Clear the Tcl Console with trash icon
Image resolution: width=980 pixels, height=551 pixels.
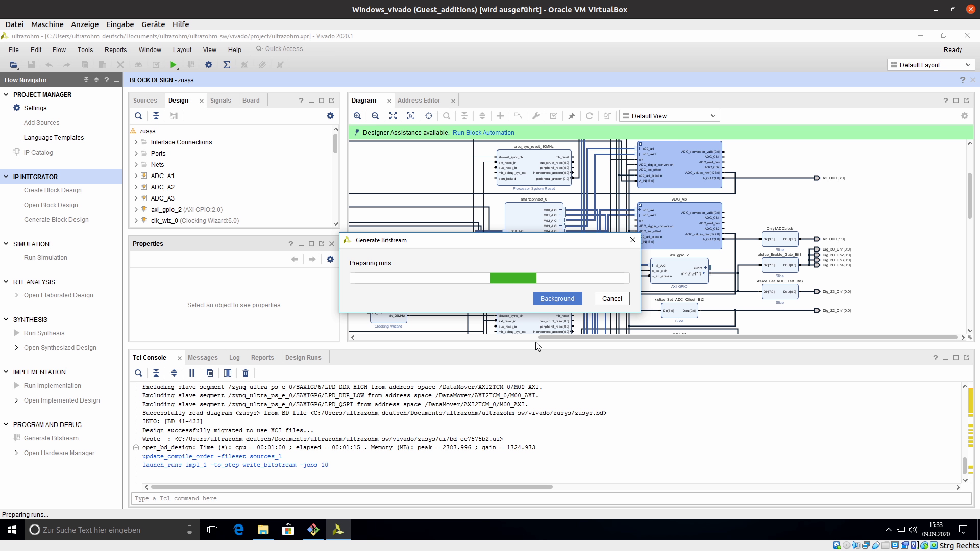(x=246, y=373)
